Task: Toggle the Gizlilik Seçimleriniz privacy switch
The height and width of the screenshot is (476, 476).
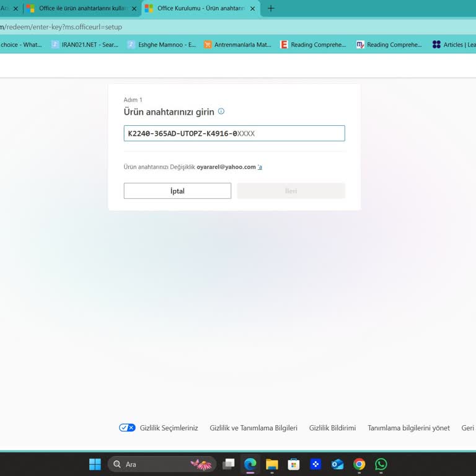Action: pyautogui.click(x=127, y=428)
